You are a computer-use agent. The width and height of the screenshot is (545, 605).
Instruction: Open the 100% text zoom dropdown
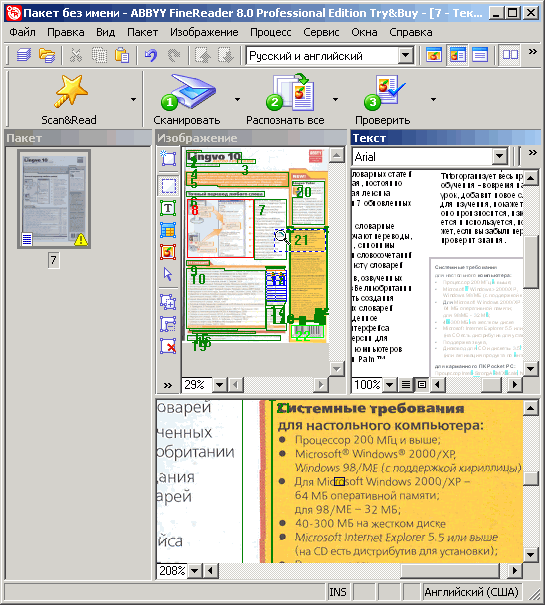[x=389, y=384]
